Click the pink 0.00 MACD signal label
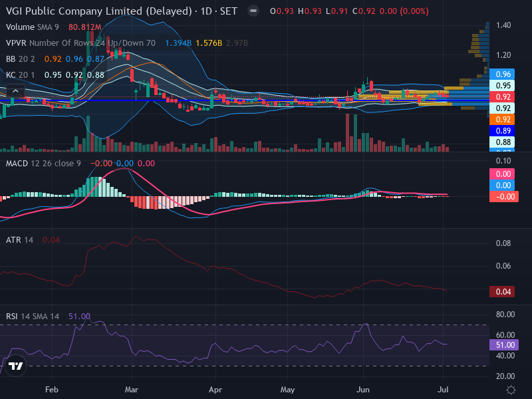Image resolution: width=532 pixels, height=399 pixels. pyautogui.click(x=502, y=174)
